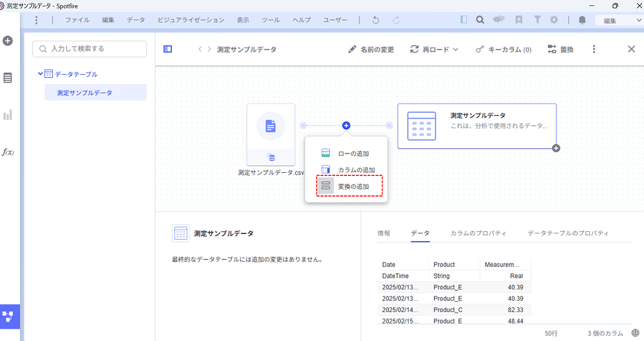The height and width of the screenshot is (341, 644).
Task: Open the ツール menu
Action: click(x=270, y=20)
